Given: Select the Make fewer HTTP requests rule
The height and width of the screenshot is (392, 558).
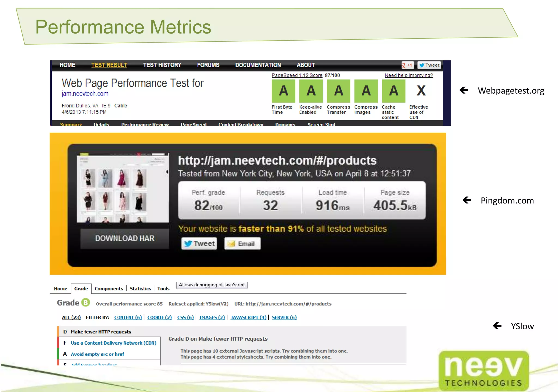Looking at the screenshot, I should pos(101,332).
